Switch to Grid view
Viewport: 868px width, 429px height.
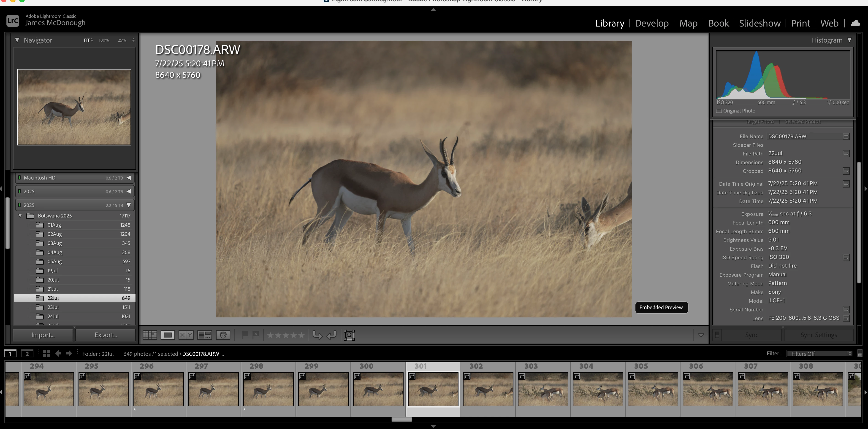click(x=150, y=335)
